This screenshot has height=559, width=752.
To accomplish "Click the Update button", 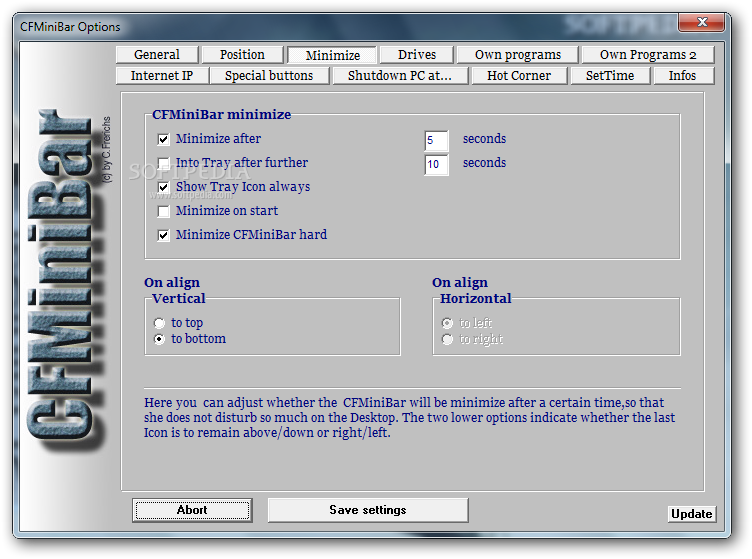I will (692, 514).
